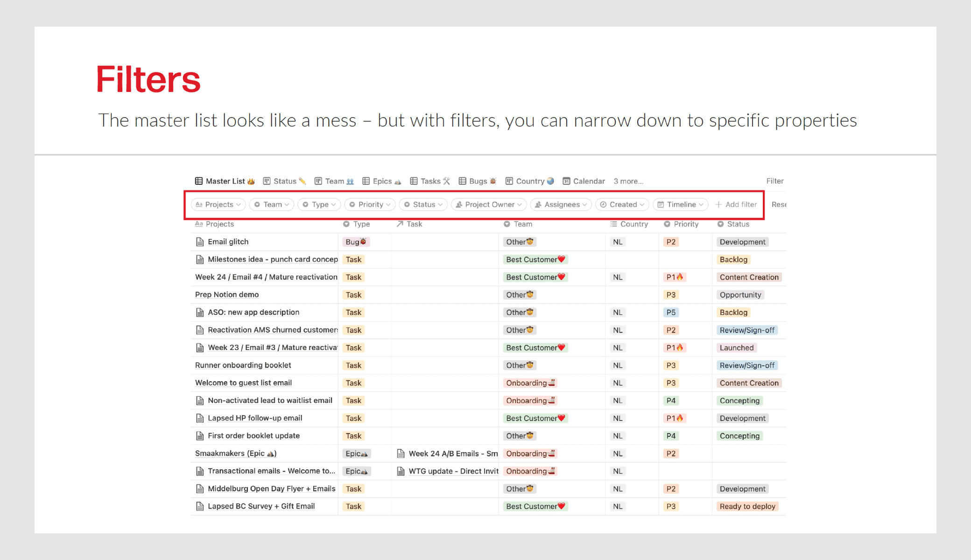Click the Task relation column header

coord(409,224)
